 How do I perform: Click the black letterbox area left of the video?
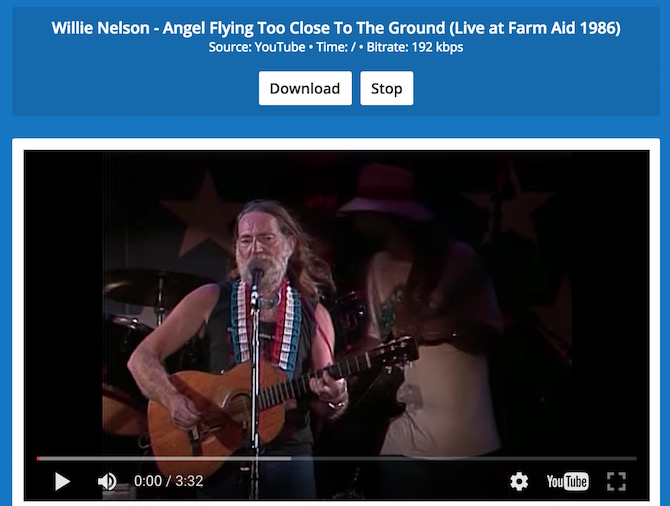[63, 299]
